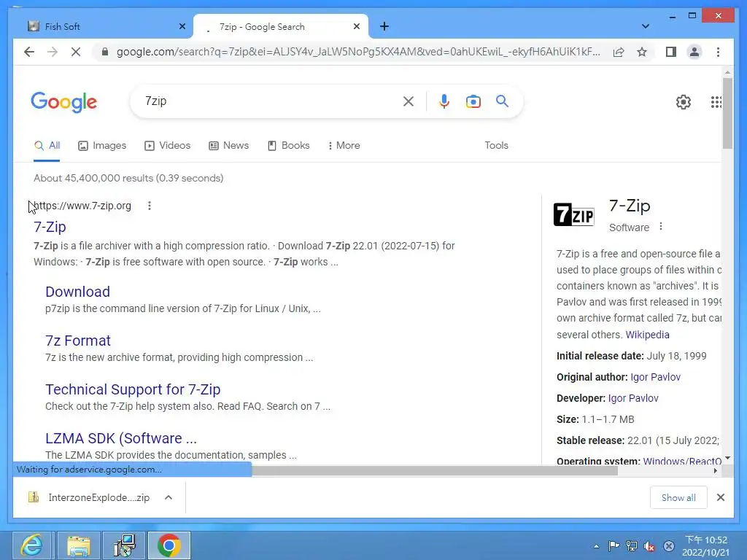
Task: Open Chrome side panel icon
Action: 671,52
